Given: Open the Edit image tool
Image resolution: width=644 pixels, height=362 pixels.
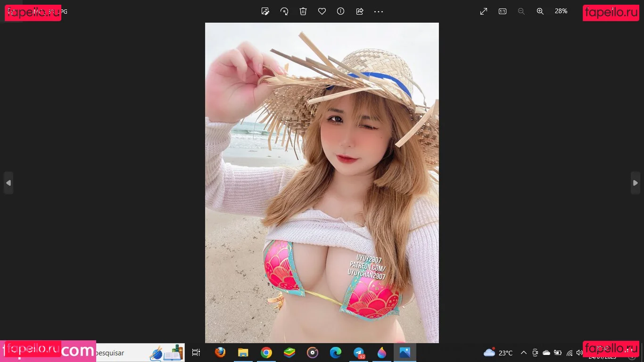Looking at the screenshot, I should 265,11.
